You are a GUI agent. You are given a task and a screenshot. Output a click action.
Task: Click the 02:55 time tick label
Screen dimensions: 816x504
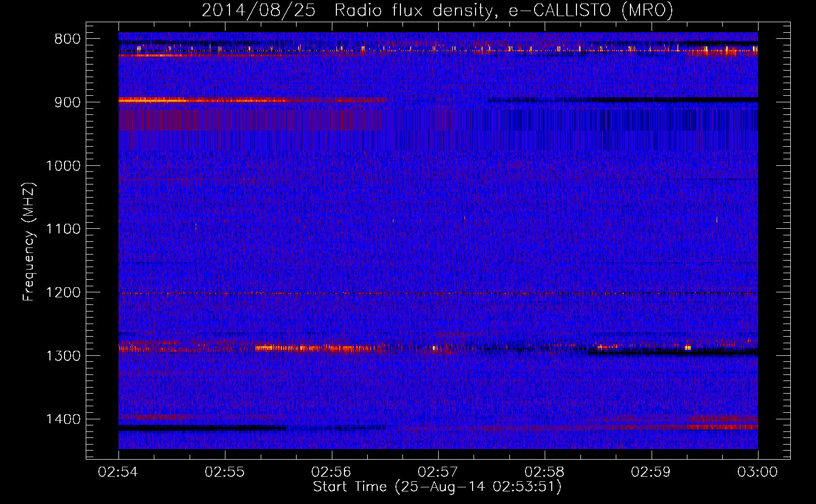[225, 472]
